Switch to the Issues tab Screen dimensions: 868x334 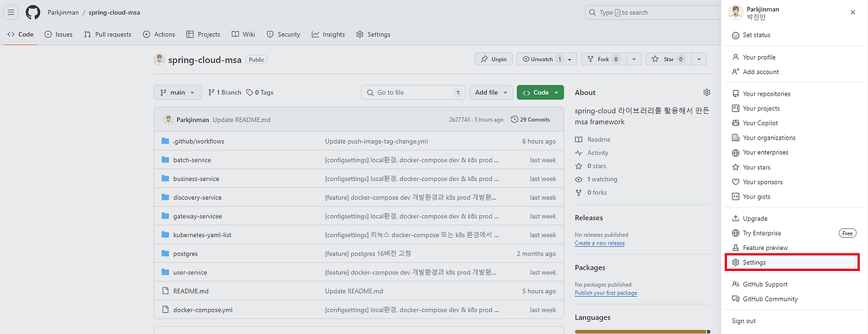(58, 35)
